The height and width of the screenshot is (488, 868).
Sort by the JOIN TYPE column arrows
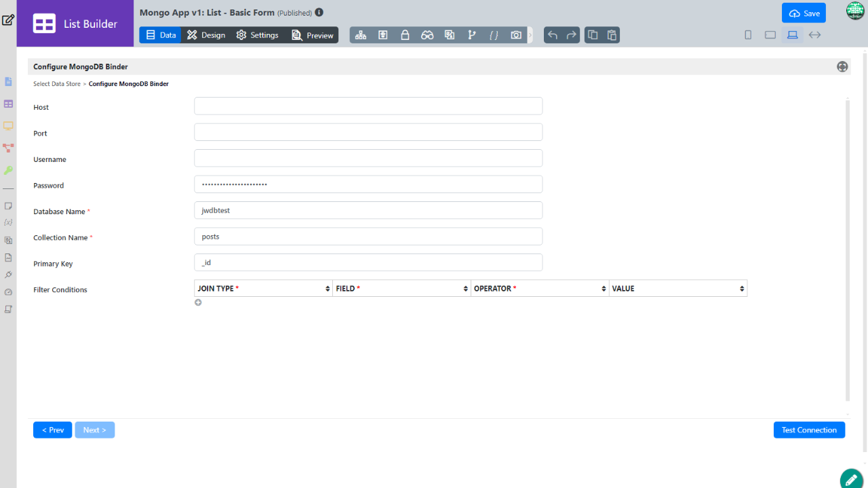click(x=328, y=289)
